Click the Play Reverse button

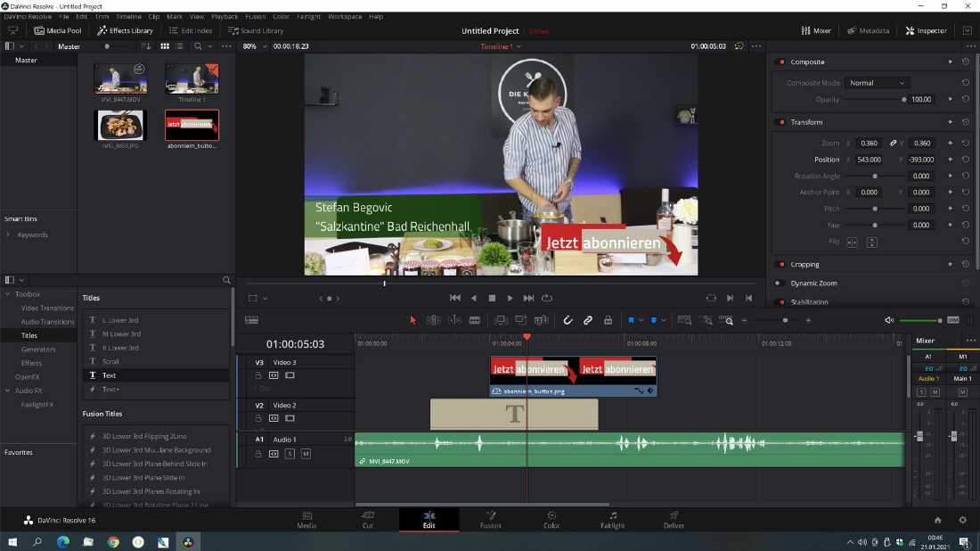[x=474, y=299]
